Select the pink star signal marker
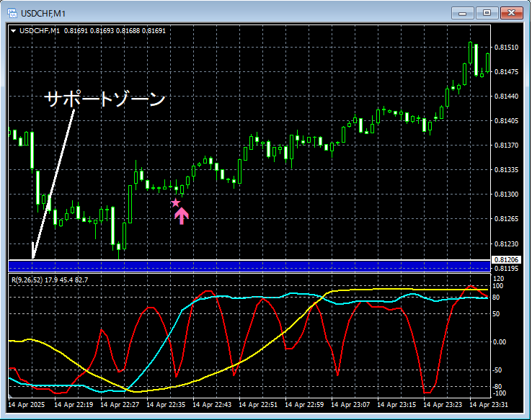 click(175, 202)
